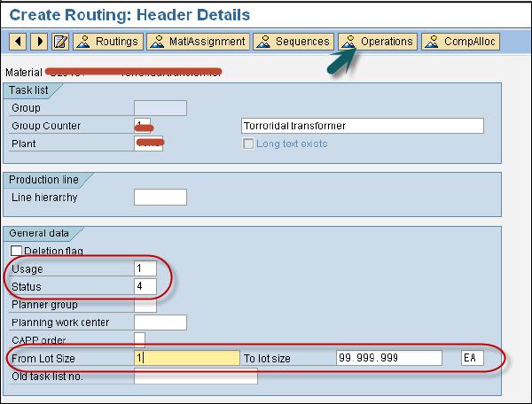Open the Operations overview button
Screen dimensions: 532x404
(x=378, y=42)
